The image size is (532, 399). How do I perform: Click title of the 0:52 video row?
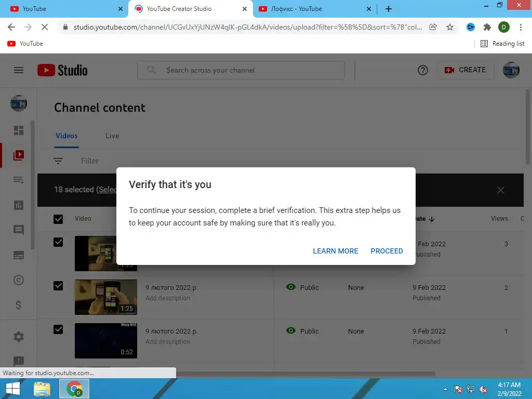tap(171, 331)
